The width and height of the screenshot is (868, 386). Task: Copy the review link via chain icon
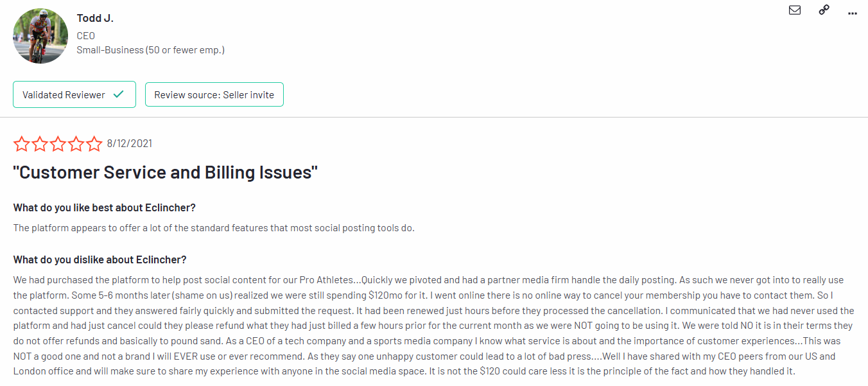coord(824,10)
